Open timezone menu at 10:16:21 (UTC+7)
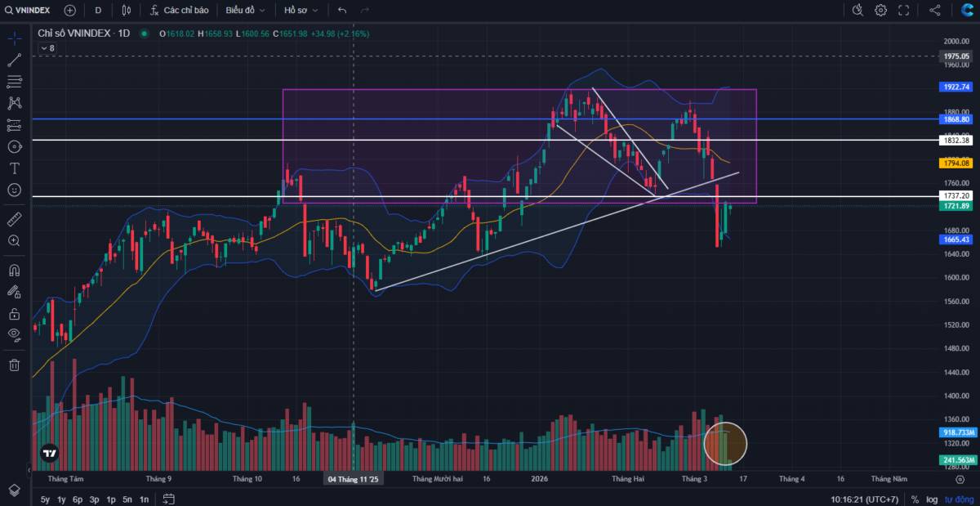 (x=866, y=499)
